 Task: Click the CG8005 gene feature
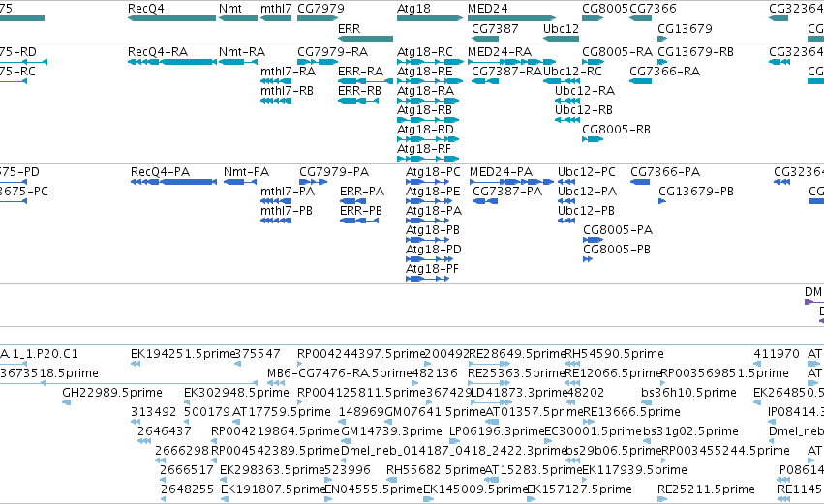click(593, 18)
